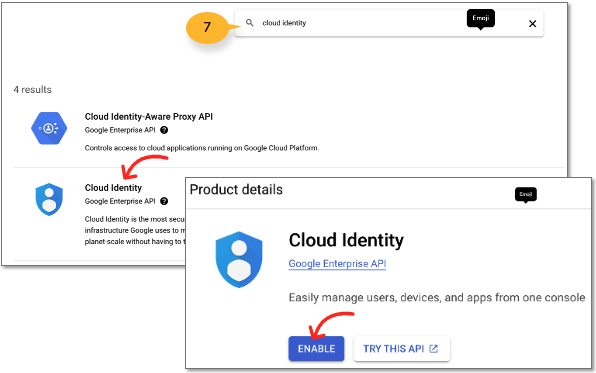Screen dimensions: 596x373
Task: Click the cloud identity search field
Action: tap(389, 23)
